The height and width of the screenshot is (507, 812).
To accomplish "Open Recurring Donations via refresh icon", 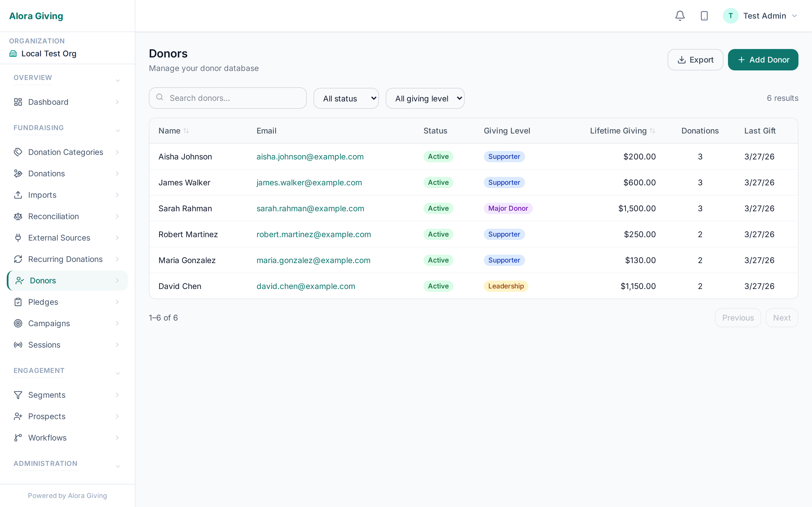I will (x=18, y=259).
